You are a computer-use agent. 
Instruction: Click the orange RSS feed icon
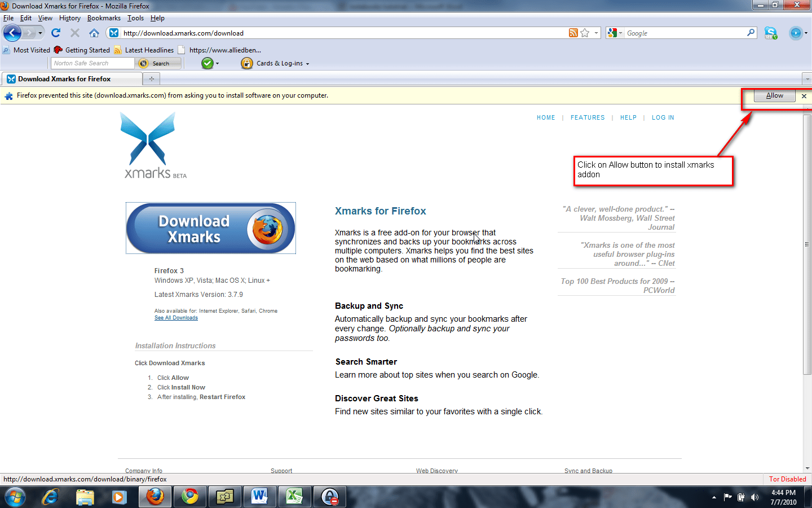click(x=573, y=33)
